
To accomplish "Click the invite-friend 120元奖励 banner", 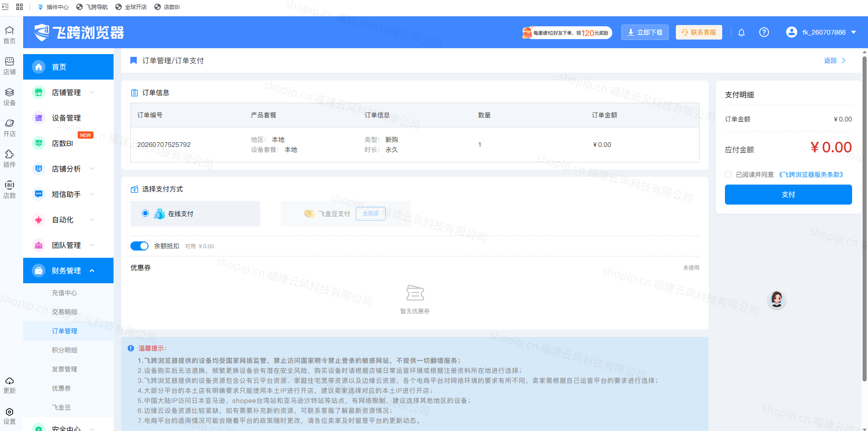I will 567,33.
